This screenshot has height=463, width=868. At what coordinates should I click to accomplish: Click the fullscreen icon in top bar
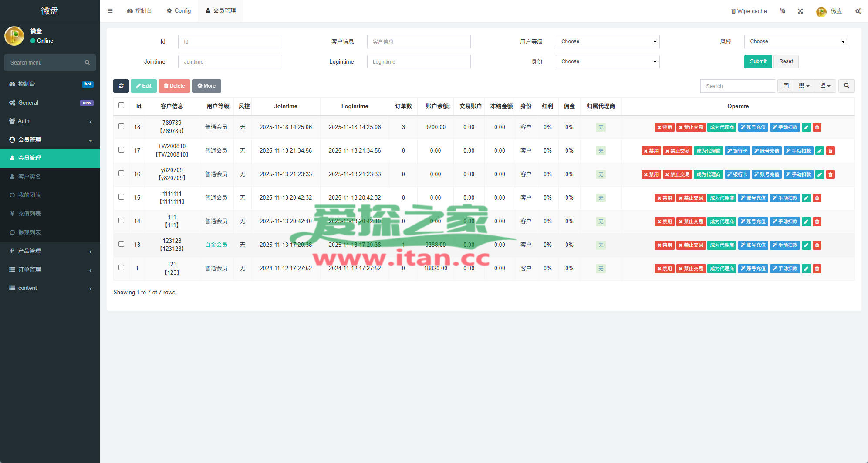[x=800, y=11]
